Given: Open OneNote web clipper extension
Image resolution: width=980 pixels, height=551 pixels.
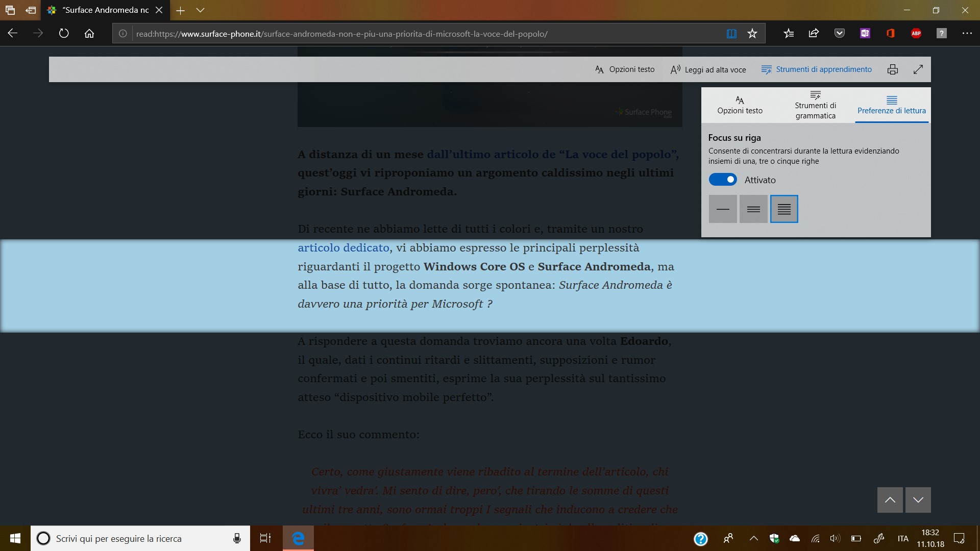Looking at the screenshot, I should 865,34.
